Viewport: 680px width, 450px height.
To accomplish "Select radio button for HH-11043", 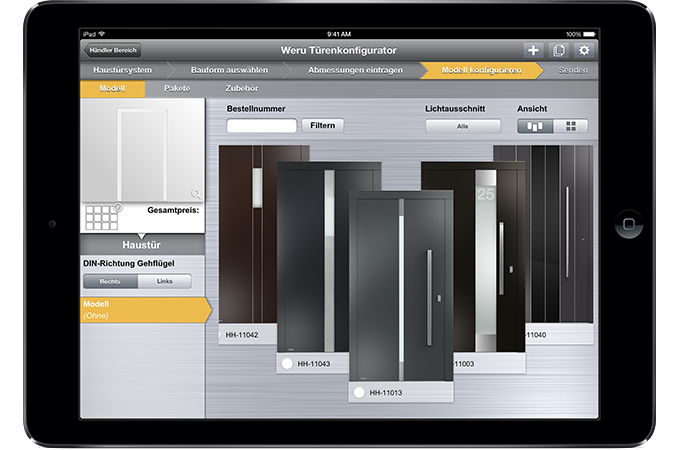I will coord(287,363).
